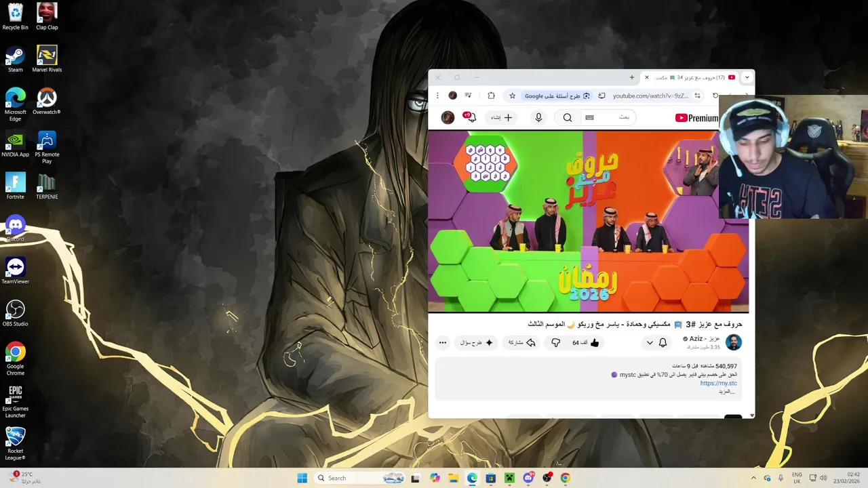Expand Chrome tab search chevron
This screenshot has height=488, width=868.
pyautogui.click(x=747, y=77)
